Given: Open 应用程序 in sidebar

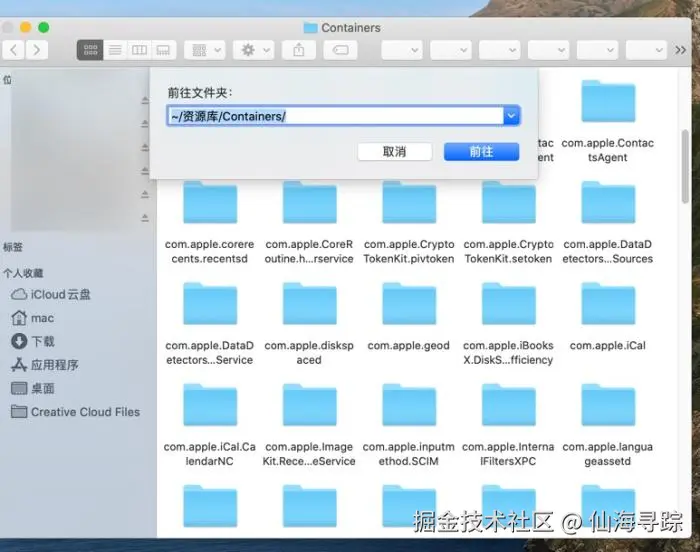Looking at the screenshot, I should pyautogui.click(x=45, y=365).
